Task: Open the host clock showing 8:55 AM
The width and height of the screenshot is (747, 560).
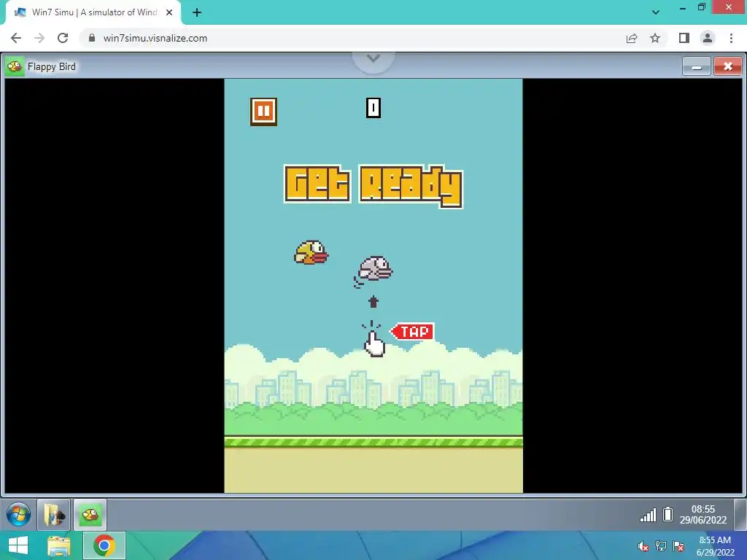Action: point(716,546)
